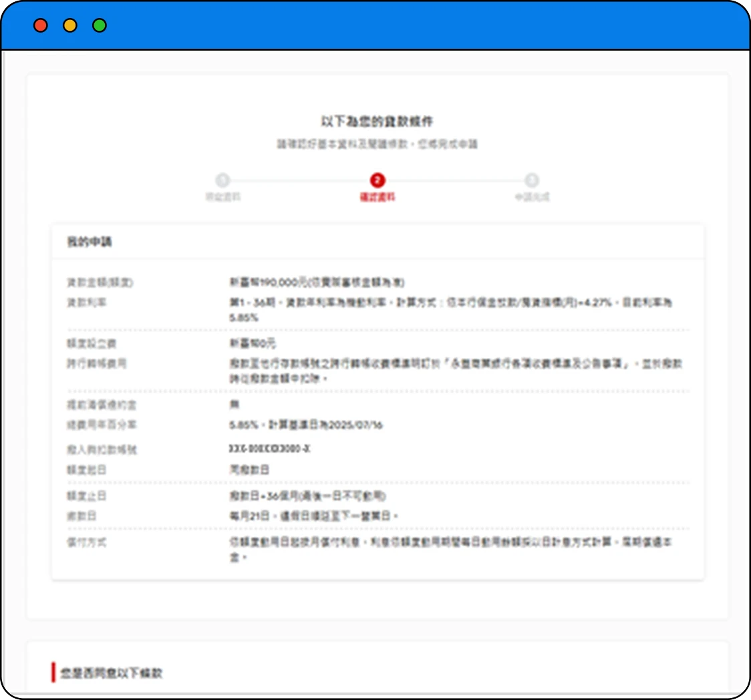Viewport: 751px width, 700px height.
Task: Click the 以下為您的貸款條件 heading
Action: [x=377, y=121]
